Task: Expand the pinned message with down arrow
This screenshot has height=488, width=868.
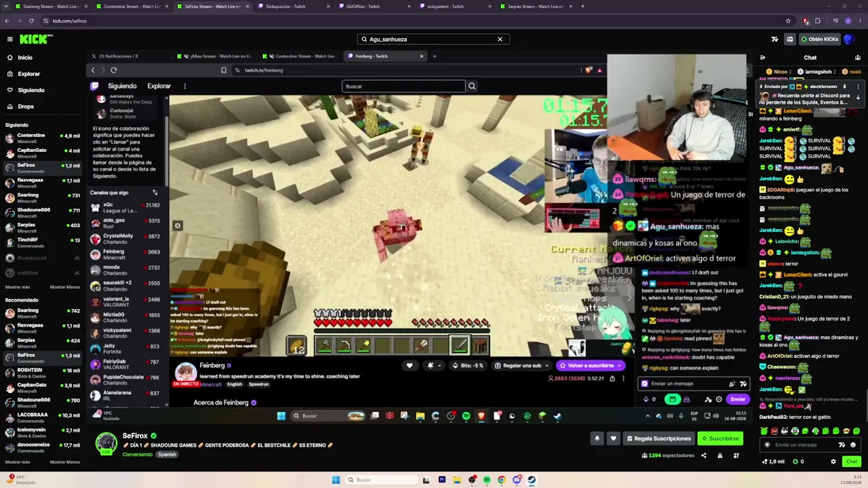Action: click(x=858, y=98)
